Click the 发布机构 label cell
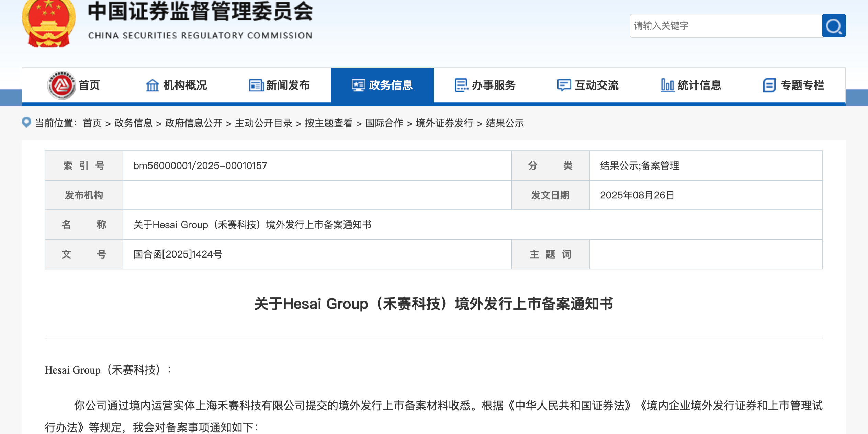The width and height of the screenshot is (868, 434). tap(84, 195)
